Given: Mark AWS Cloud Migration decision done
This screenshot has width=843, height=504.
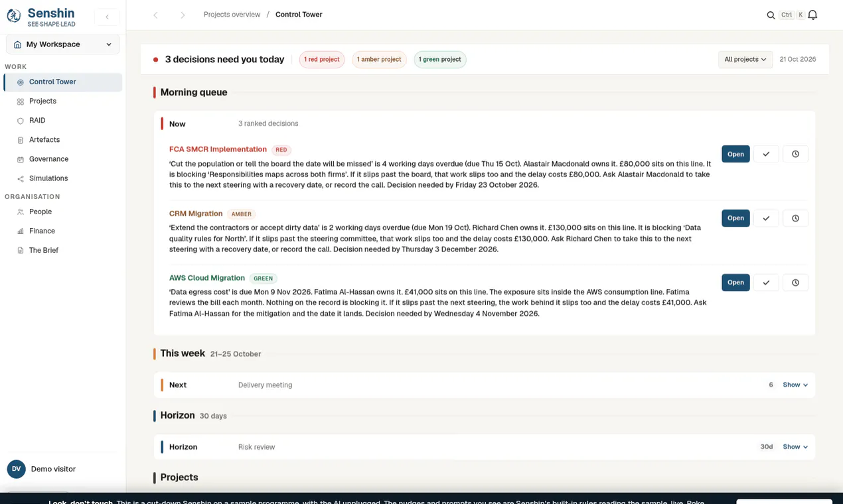Looking at the screenshot, I should click(766, 283).
